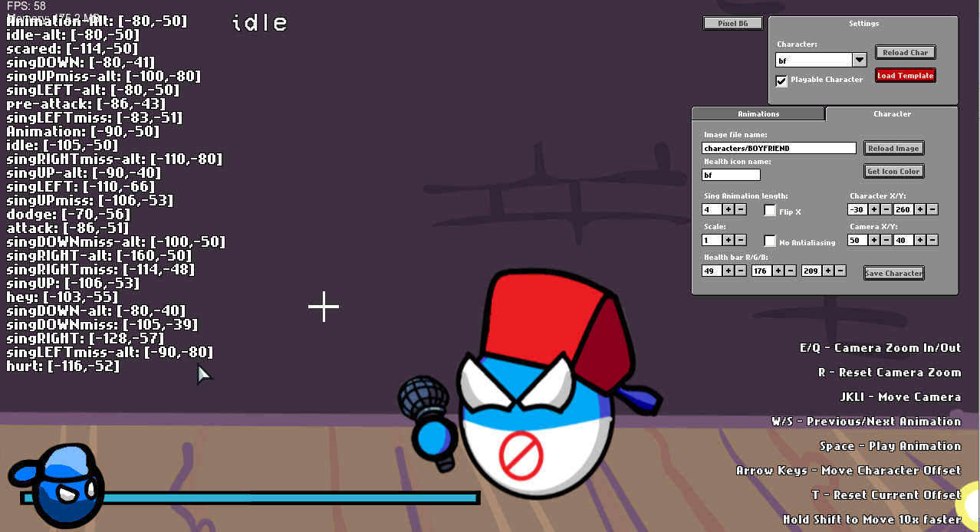Decrease health bar red value minus button

(x=739, y=271)
